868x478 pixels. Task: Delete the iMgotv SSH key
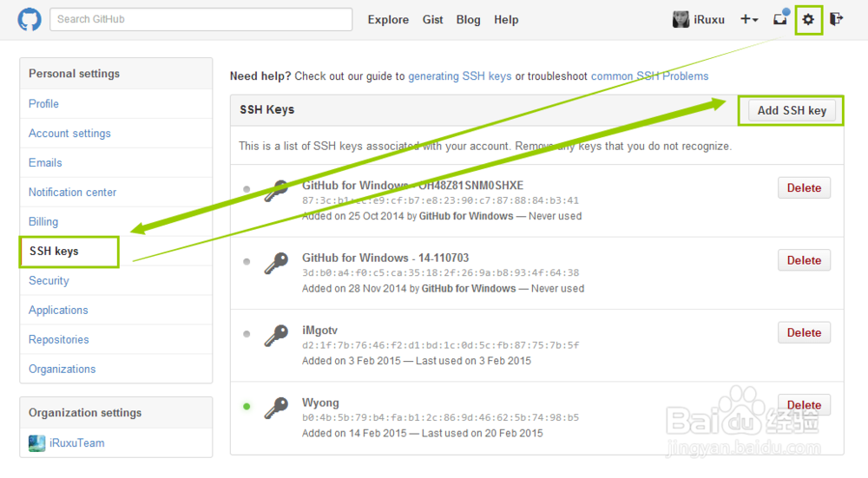coord(804,333)
